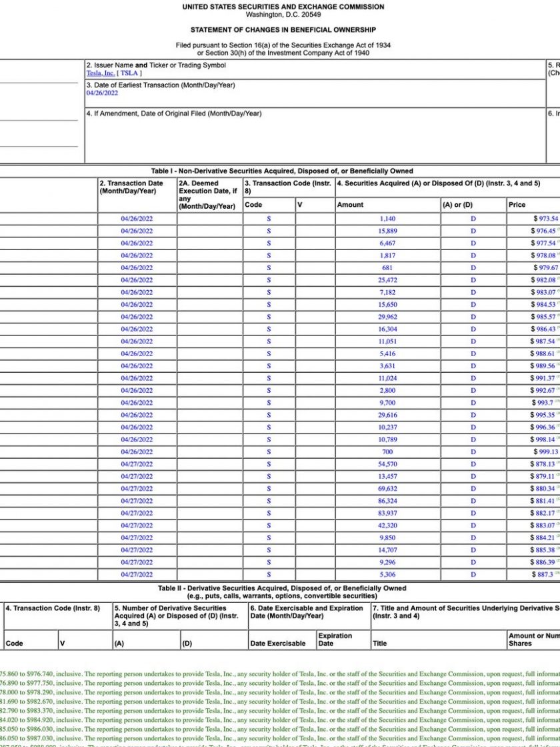Select the amount cell reading 42,320
Viewport: 560px width, 747px height.
[x=387, y=526]
